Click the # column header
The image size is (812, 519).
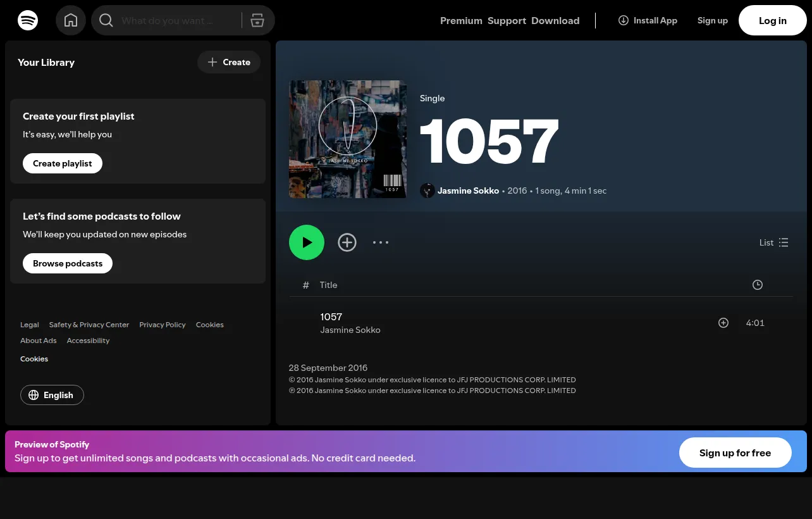pyautogui.click(x=306, y=285)
